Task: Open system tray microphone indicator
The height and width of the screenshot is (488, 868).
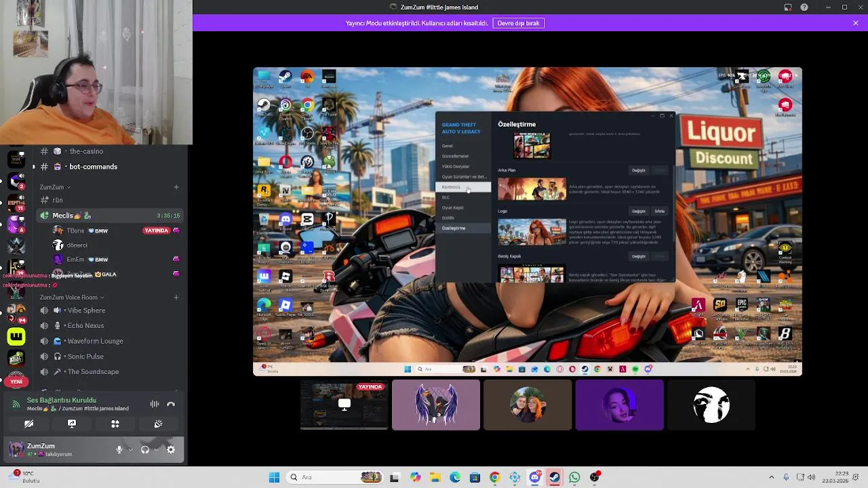Action: (786, 477)
